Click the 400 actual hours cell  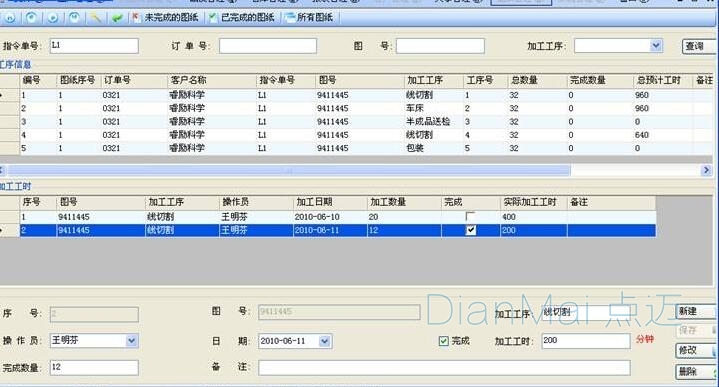[534, 217]
